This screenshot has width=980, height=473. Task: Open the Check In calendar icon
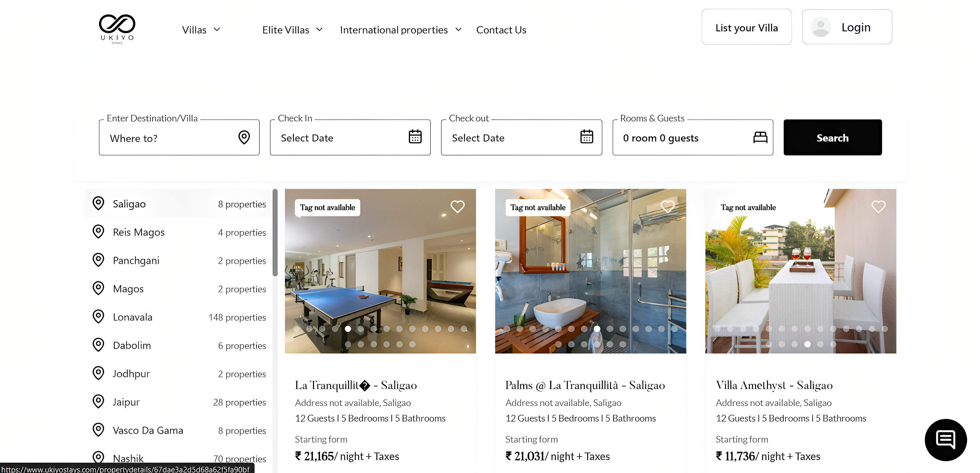click(x=415, y=137)
